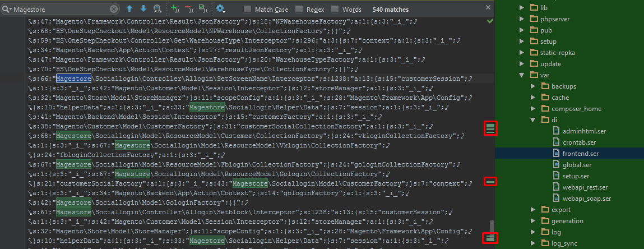The width and height of the screenshot is (644, 249).
Task: Unselect the last occurrence
Action: pos(189,8)
